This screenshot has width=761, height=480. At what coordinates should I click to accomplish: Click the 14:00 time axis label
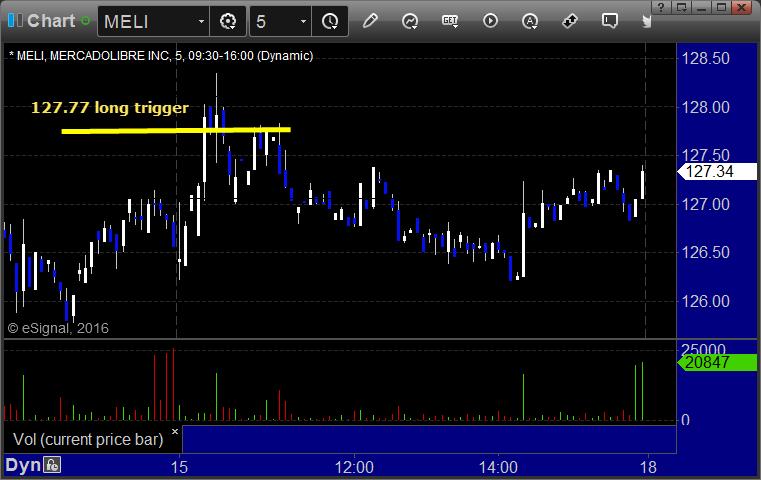[x=498, y=467]
